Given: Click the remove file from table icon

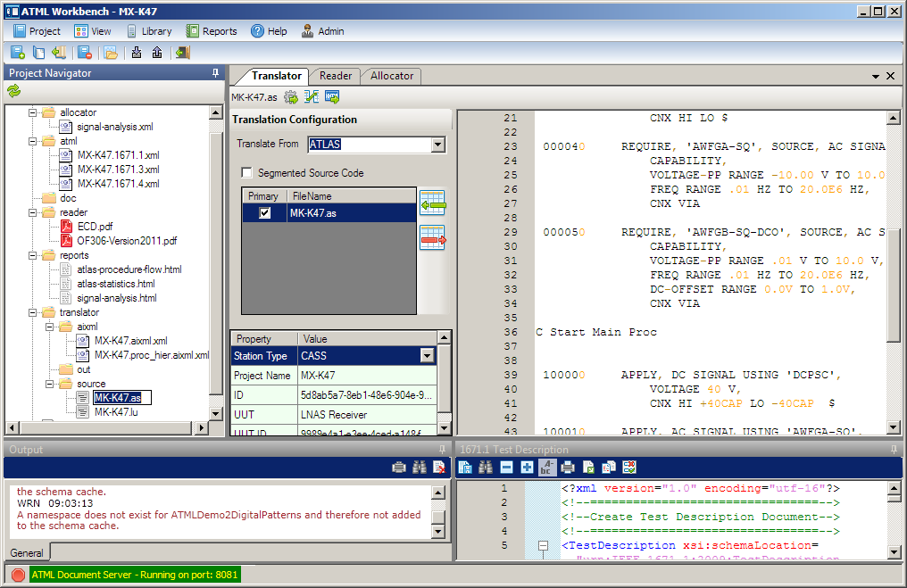Looking at the screenshot, I should click(433, 237).
